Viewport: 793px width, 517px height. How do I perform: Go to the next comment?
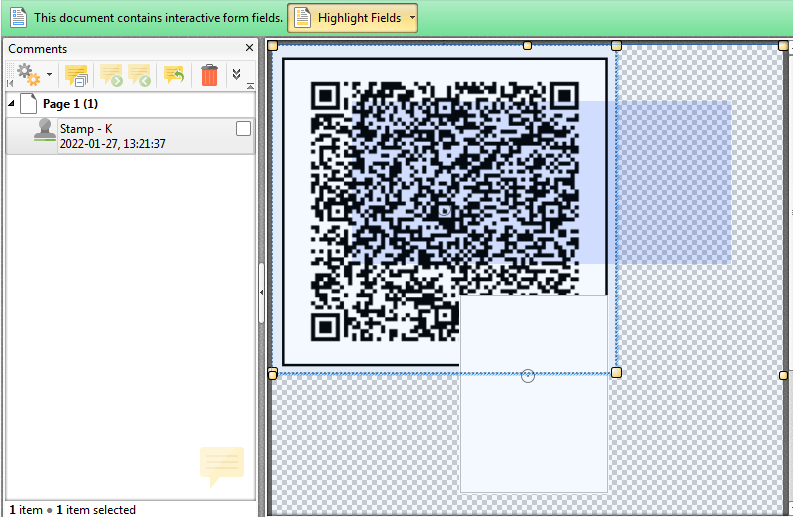tap(111, 75)
